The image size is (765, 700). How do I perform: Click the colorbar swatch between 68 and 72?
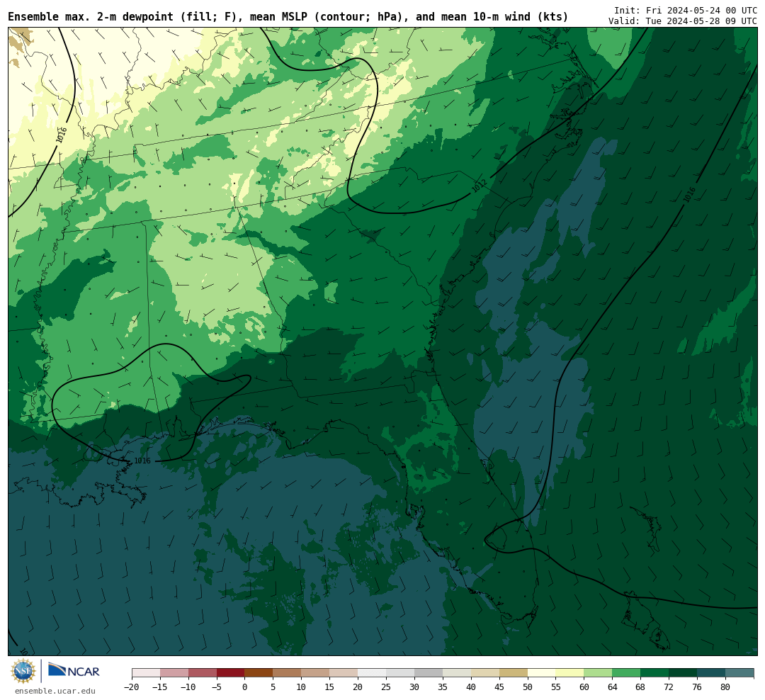(655, 673)
